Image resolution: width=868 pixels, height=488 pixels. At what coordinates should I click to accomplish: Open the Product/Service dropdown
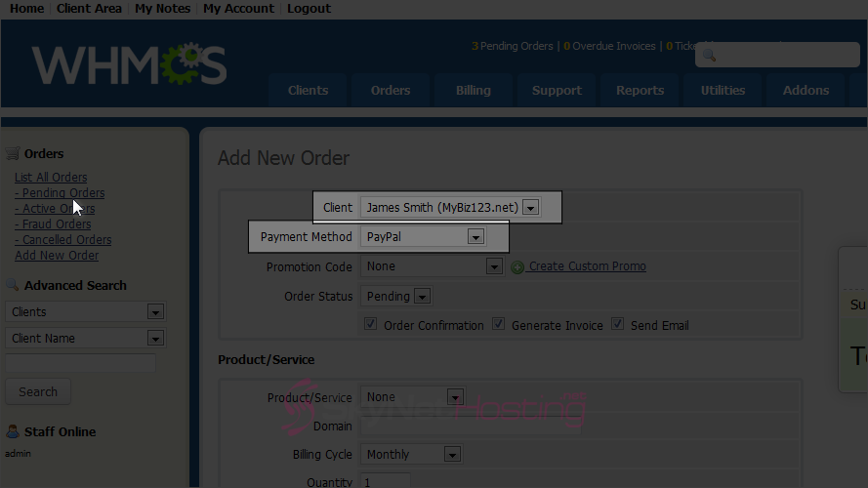[x=412, y=397]
